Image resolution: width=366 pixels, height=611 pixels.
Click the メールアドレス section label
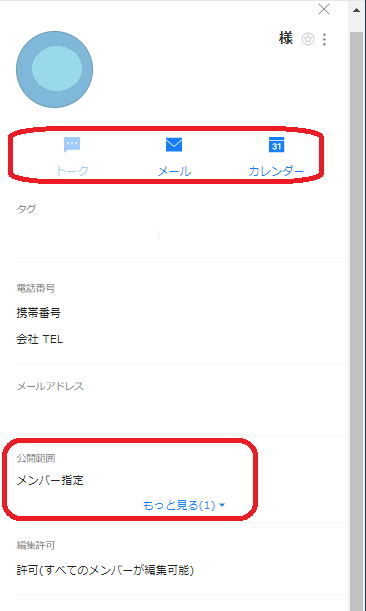50,386
